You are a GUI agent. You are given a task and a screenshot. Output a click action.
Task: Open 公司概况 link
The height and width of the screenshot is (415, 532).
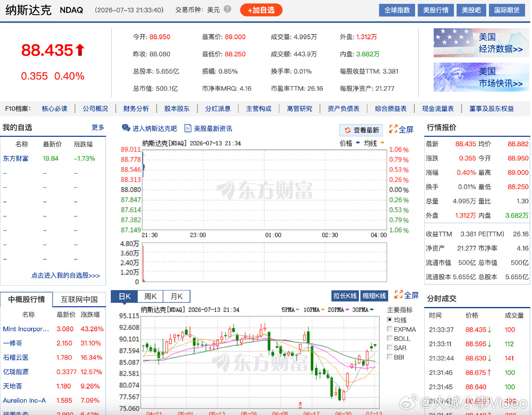point(95,109)
